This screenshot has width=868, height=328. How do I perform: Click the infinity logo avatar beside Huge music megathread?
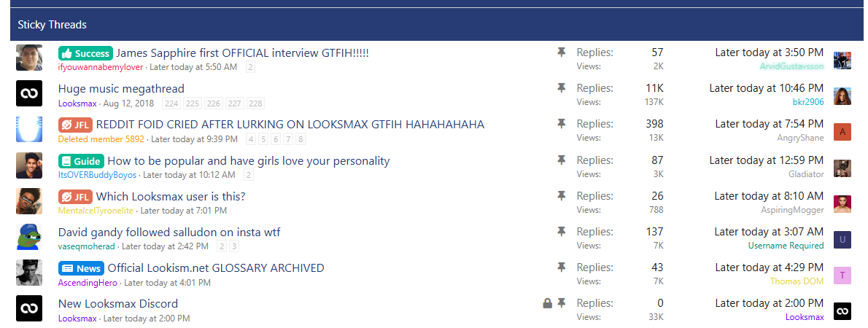[29, 93]
